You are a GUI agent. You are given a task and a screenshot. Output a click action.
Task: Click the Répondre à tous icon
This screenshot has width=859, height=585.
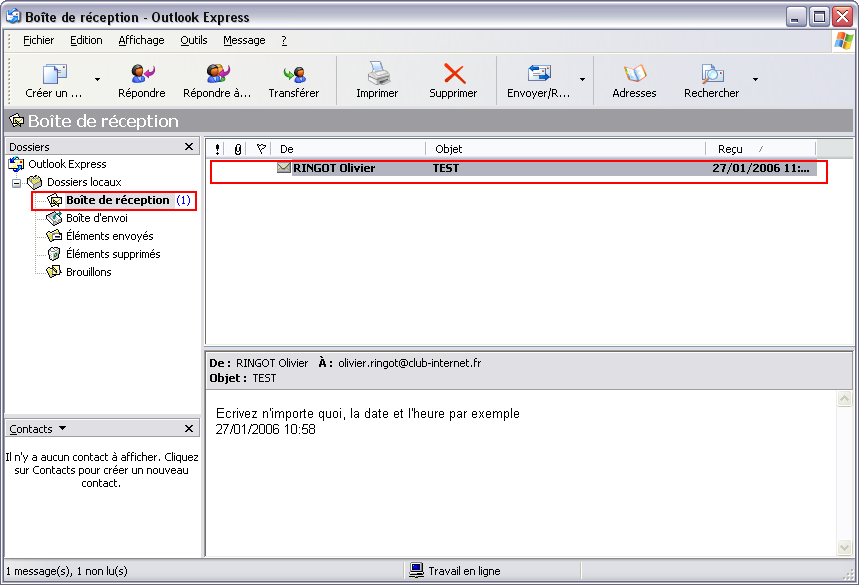(x=217, y=73)
